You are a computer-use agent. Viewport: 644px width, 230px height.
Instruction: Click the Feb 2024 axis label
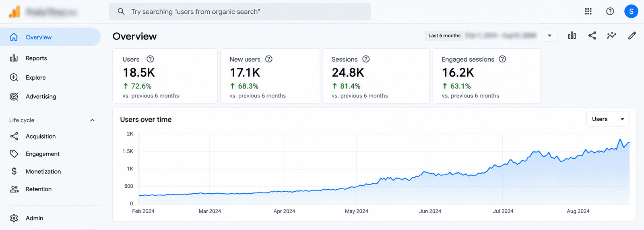(x=143, y=211)
